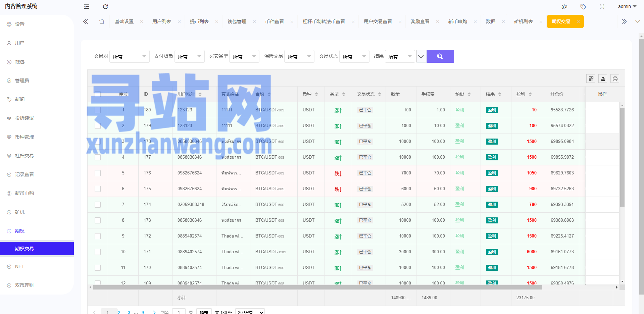The image size is (644, 314).
Task: Collapse the sidebar with the menu fold icon
Action: [x=87, y=7]
